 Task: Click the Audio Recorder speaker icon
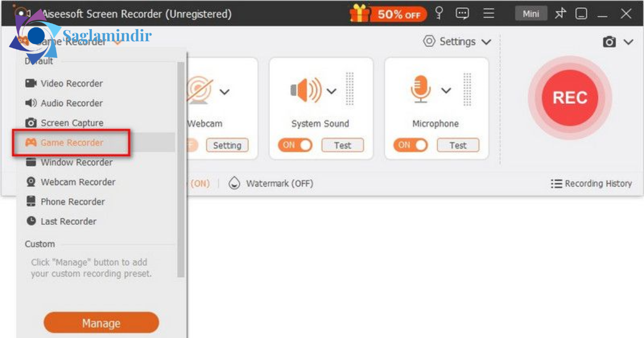pyautogui.click(x=31, y=103)
